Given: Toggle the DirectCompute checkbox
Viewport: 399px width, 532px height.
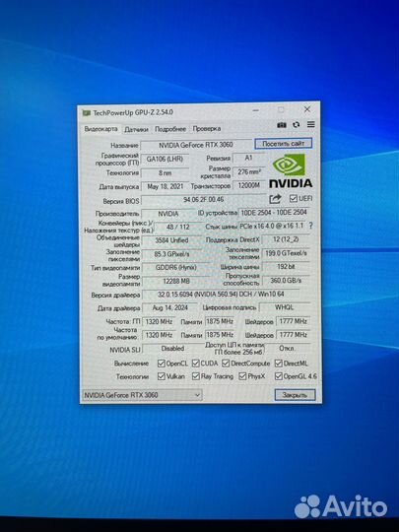Looking at the screenshot, I should click(226, 364).
